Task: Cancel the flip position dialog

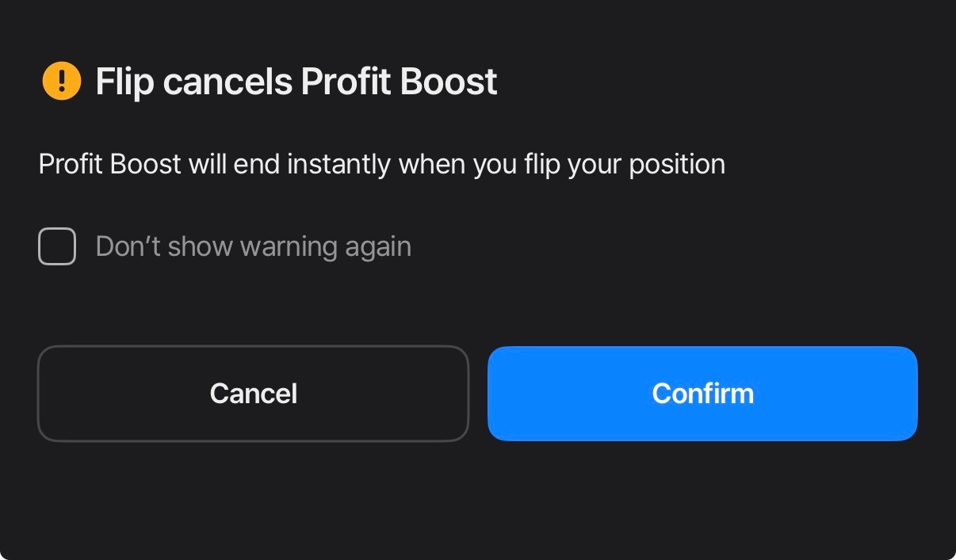Action: (x=253, y=393)
